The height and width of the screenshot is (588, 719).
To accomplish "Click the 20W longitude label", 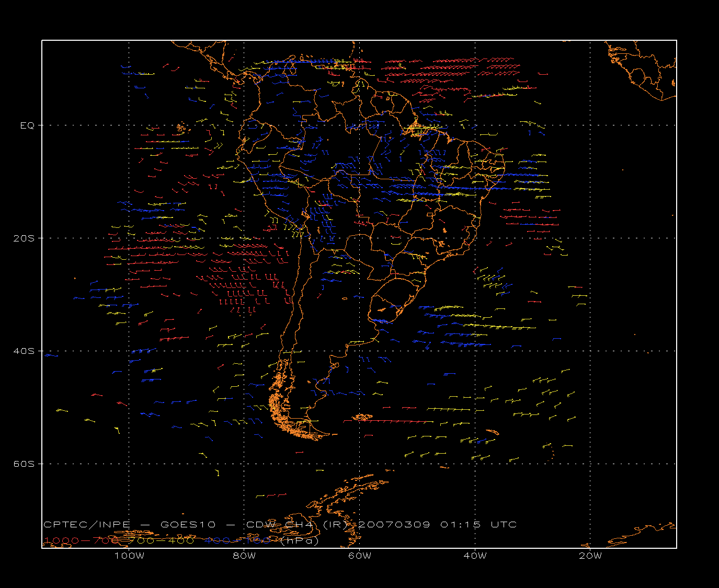I will point(590,556).
